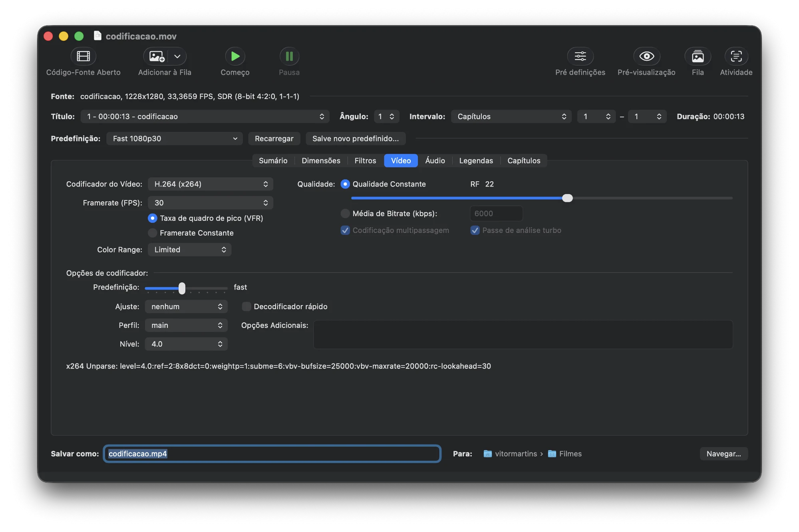
Task: Enable the Decodificador rápido checkbox
Action: click(246, 306)
